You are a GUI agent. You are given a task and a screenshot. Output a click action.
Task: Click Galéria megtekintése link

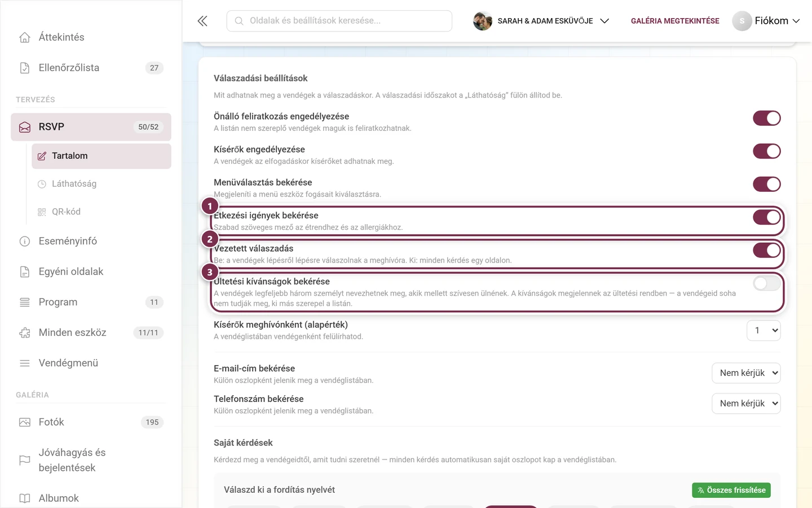coord(675,21)
